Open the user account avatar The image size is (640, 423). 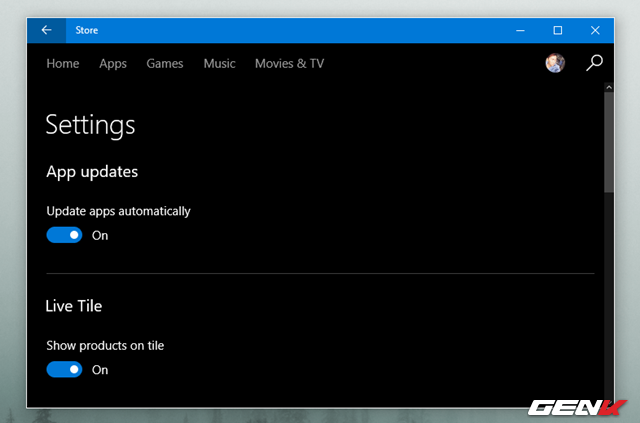click(555, 63)
